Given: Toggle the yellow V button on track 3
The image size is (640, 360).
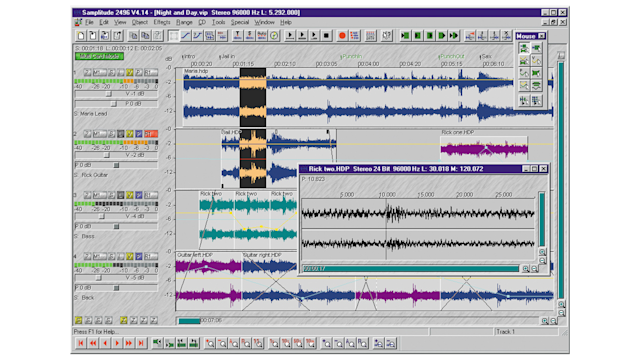Looking at the screenshot, I should pos(130,195).
